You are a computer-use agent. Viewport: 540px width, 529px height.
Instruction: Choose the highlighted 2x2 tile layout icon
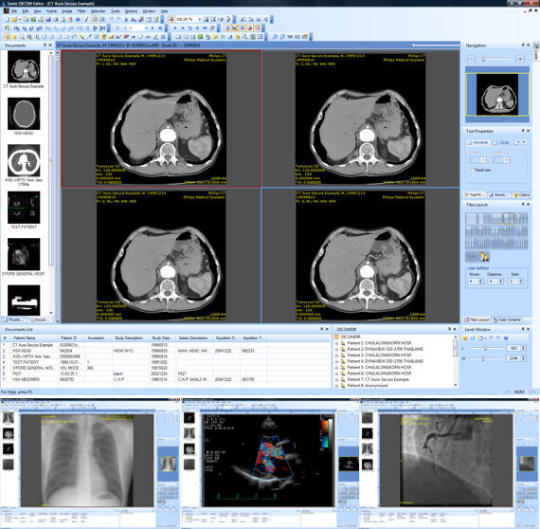(x=509, y=218)
